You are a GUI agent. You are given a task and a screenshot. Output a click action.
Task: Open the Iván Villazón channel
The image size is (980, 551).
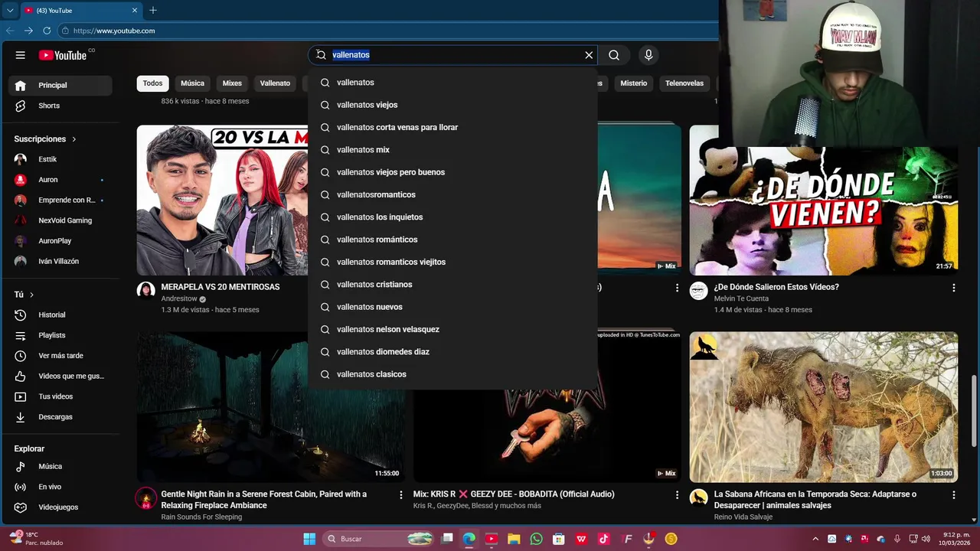click(x=60, y=261)
